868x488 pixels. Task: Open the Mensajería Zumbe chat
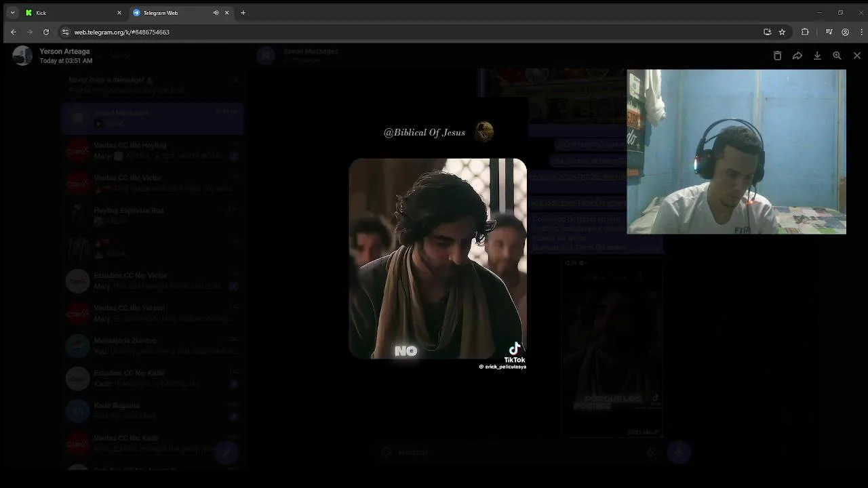(x=153, y=346)
